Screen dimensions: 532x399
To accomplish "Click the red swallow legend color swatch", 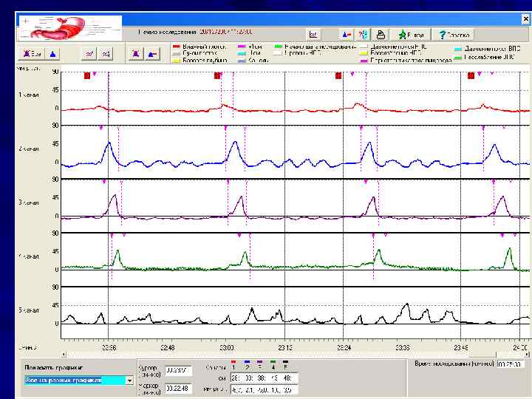I will [176, 47].
